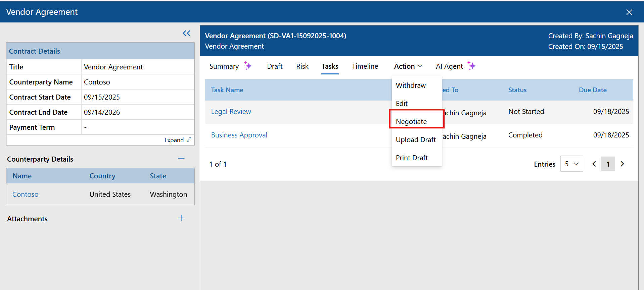The image size is (644, 290).
Task: Click the Expand arrow icon in Contract Details
Action: coord(189,140)
